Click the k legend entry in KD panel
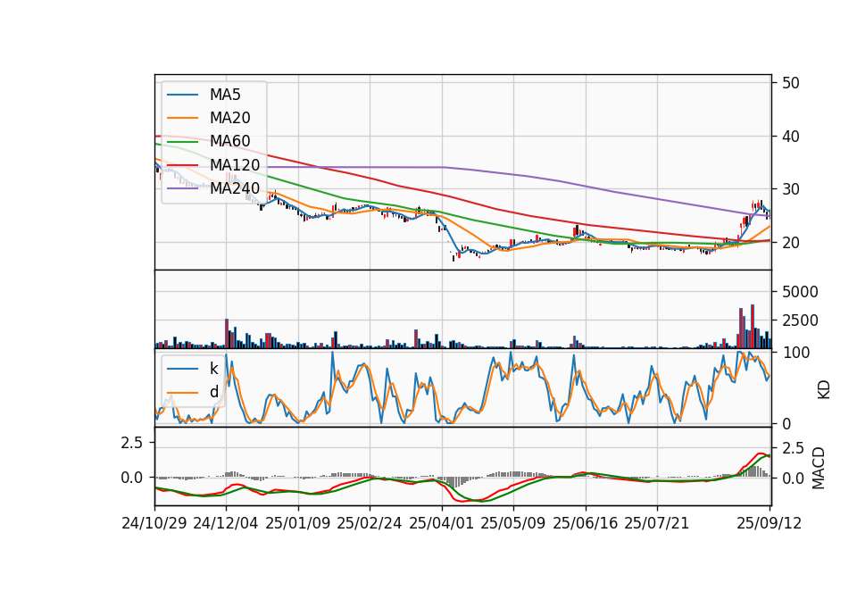Image resolution: width=857 pixels, height=616 pixels. [213, 369]
